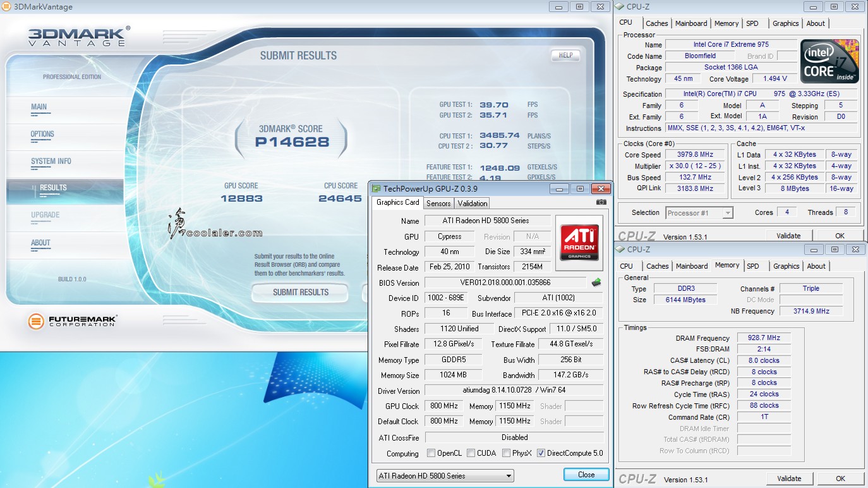Viewport: 868px width, 488px height.
Task: Open Caches tab in lower CPU-Z window
Action: (658, 266)
